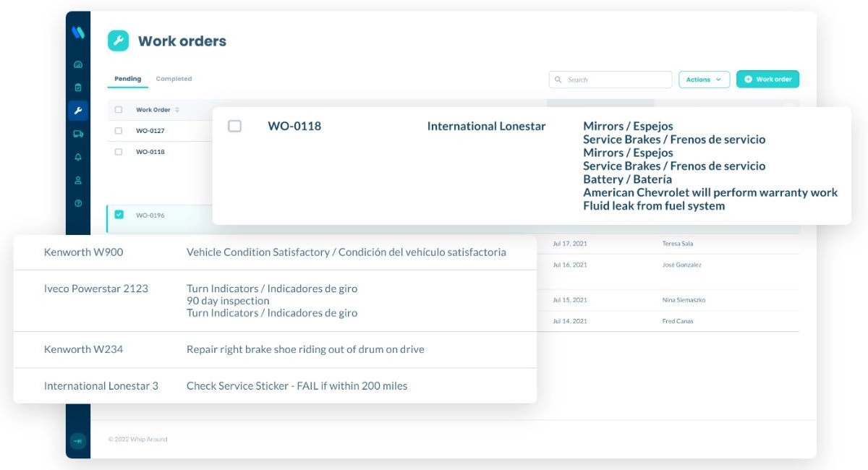The height and width of the screenshot is (470, 868).
Task: Expand the sidebar with the arrow icon
Action: (78, 440)
